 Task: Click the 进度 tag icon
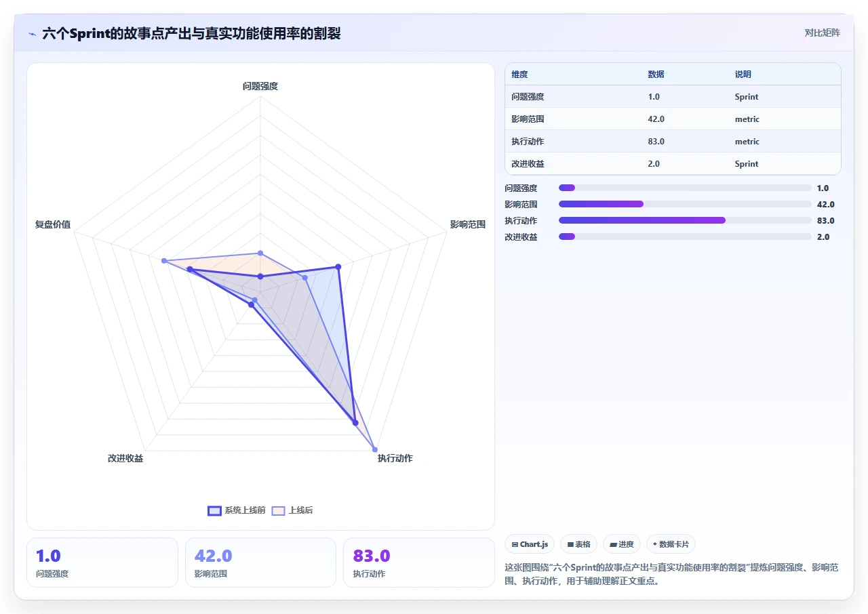(613, 544)
